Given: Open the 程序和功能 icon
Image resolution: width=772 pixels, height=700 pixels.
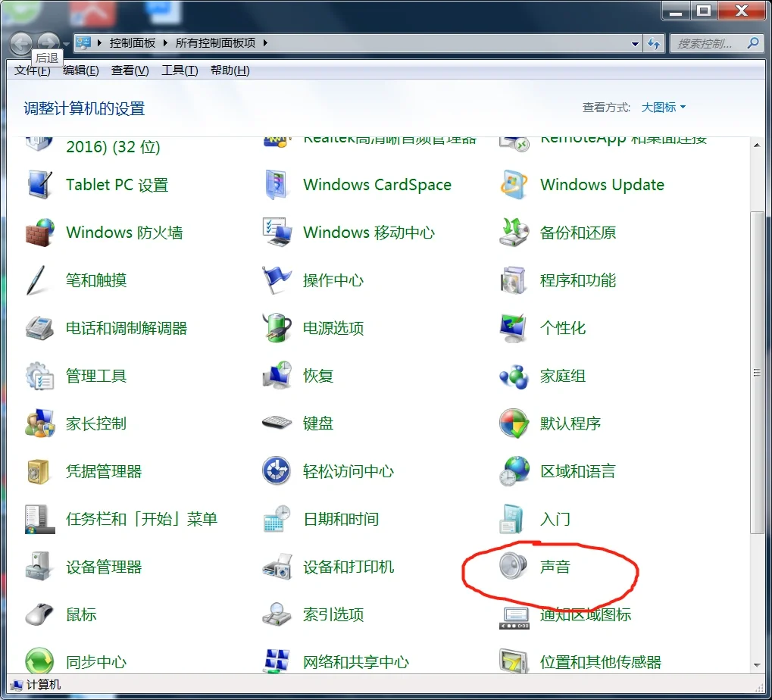Looking at the screenshot, I should (514, 280).
